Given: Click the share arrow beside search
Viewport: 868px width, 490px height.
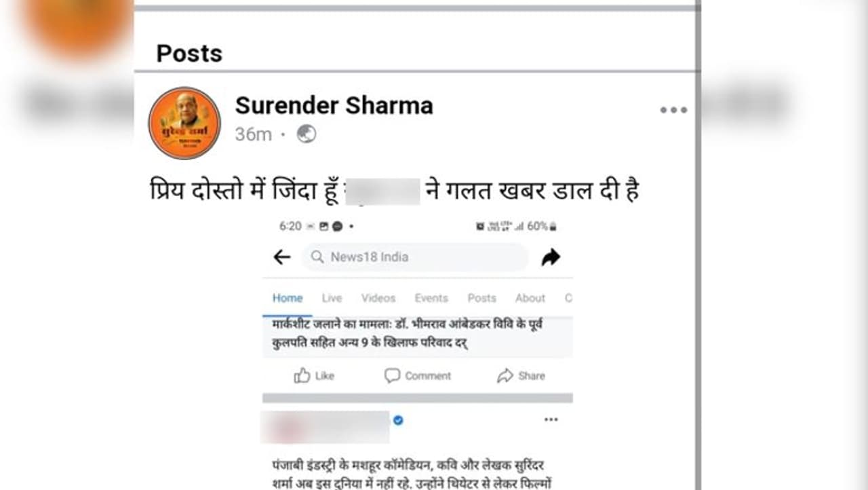Looking at the screenshot, I should coord(551,257).
